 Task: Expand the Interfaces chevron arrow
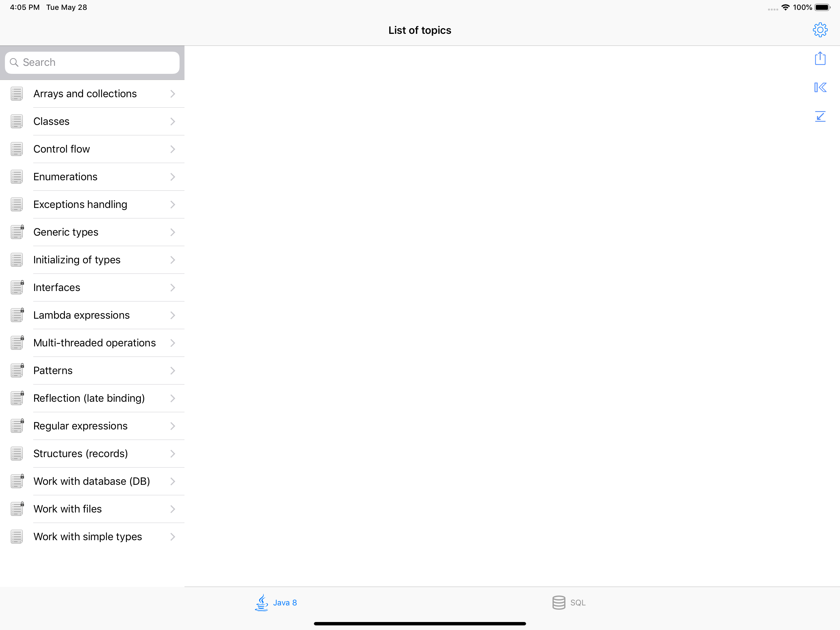click(x=172, y=287)
